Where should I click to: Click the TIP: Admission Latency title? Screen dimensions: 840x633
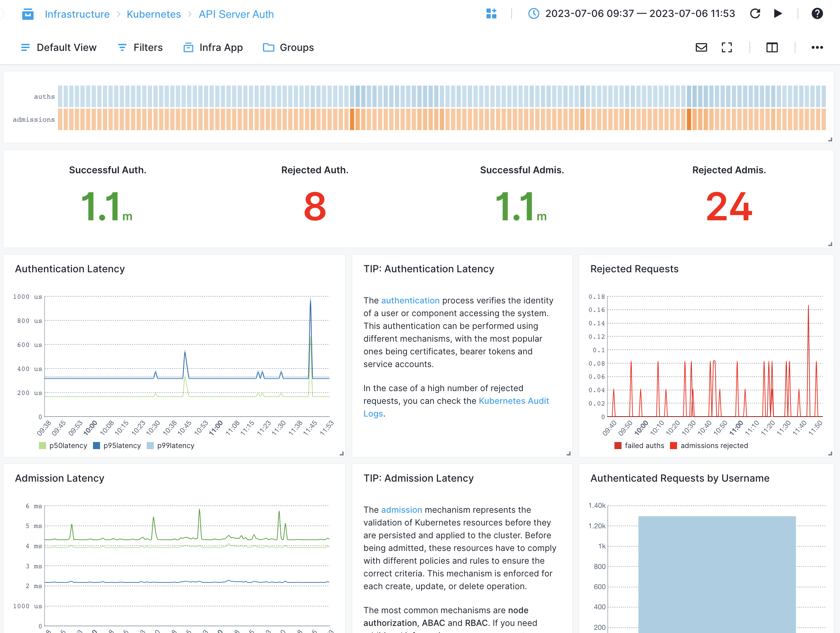click(419, 478)
